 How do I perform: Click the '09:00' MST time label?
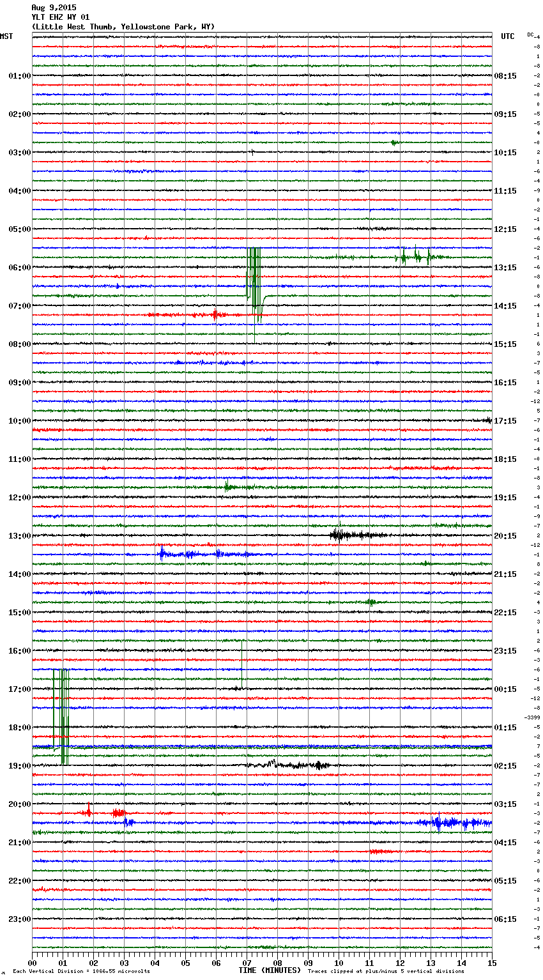pos(20,383)
